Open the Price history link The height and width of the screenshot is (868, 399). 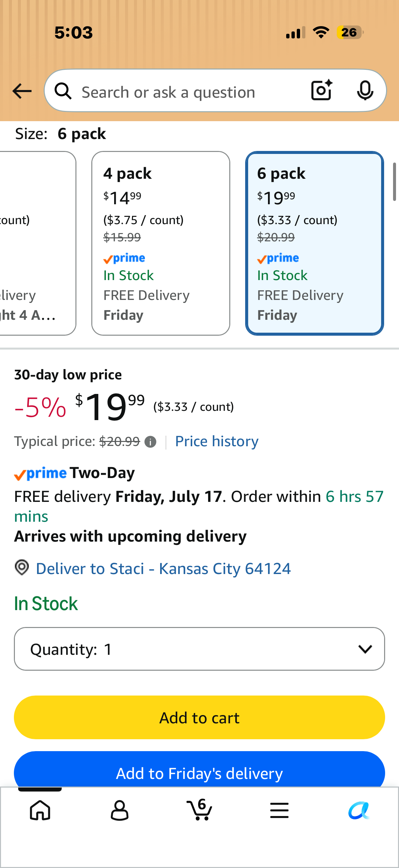[x=217, y=441]
